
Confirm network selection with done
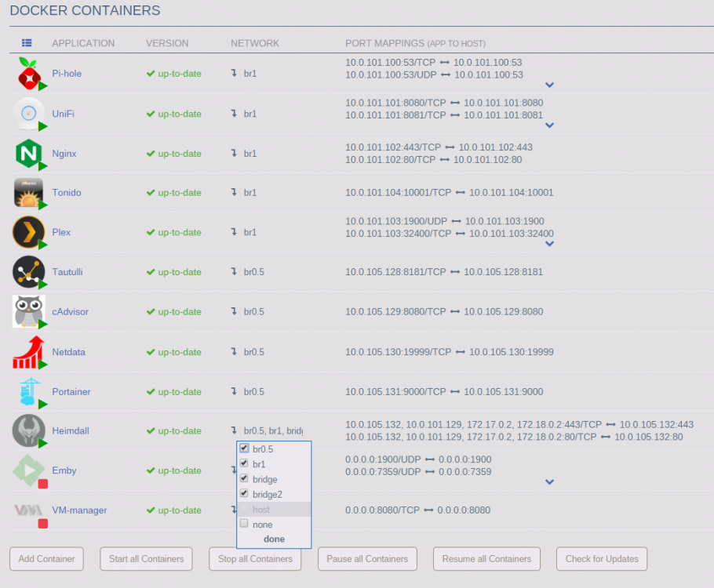274,539
